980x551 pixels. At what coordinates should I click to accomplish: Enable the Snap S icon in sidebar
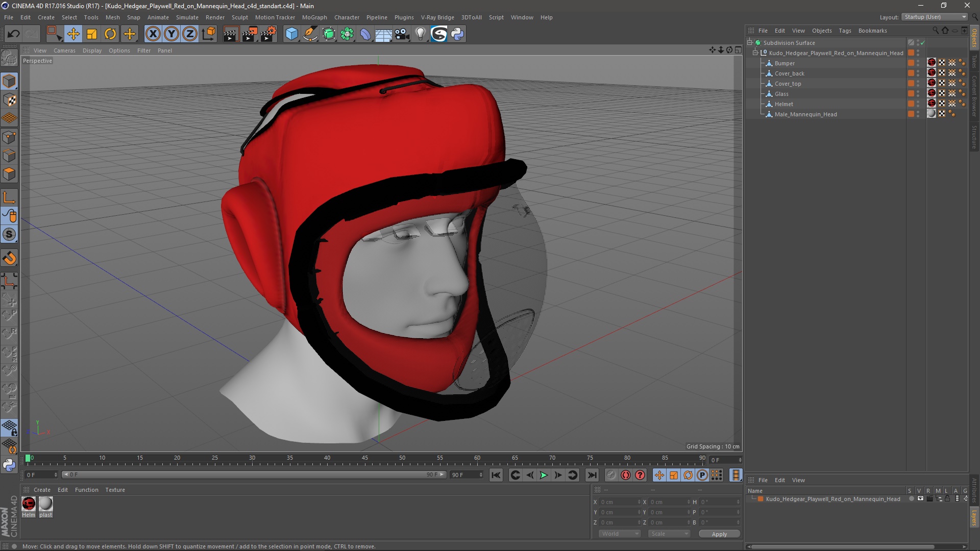(x=9, y=235)
